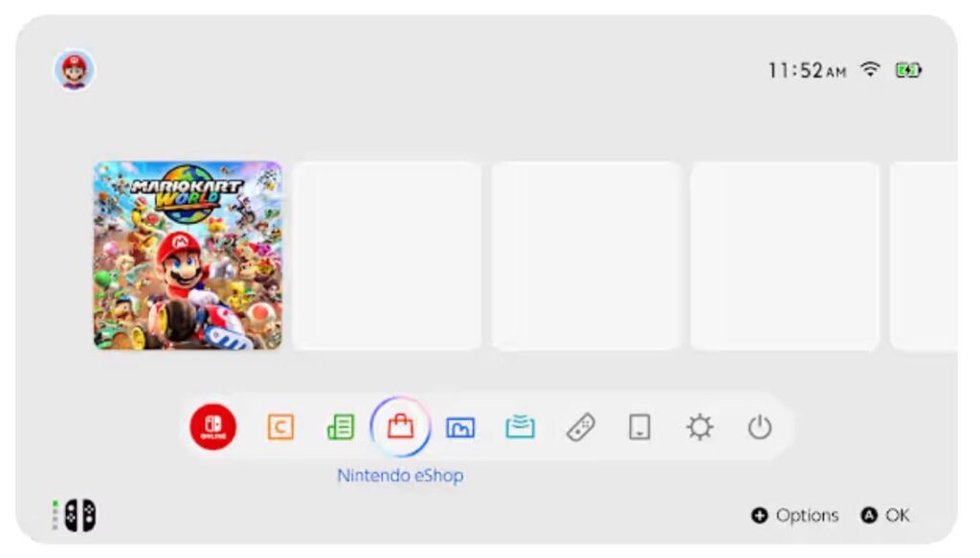Click the Nintendo eShop text label

tap(401, 475)
